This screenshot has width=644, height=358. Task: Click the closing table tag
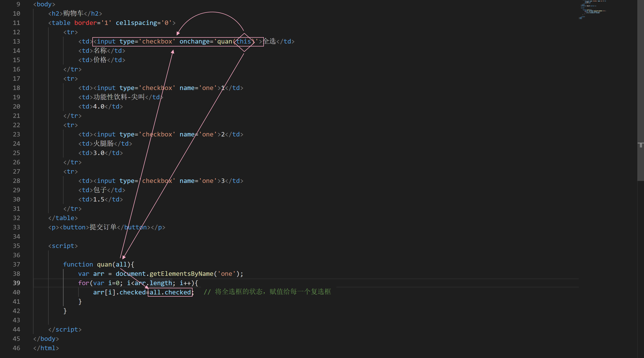pos(63,218)
